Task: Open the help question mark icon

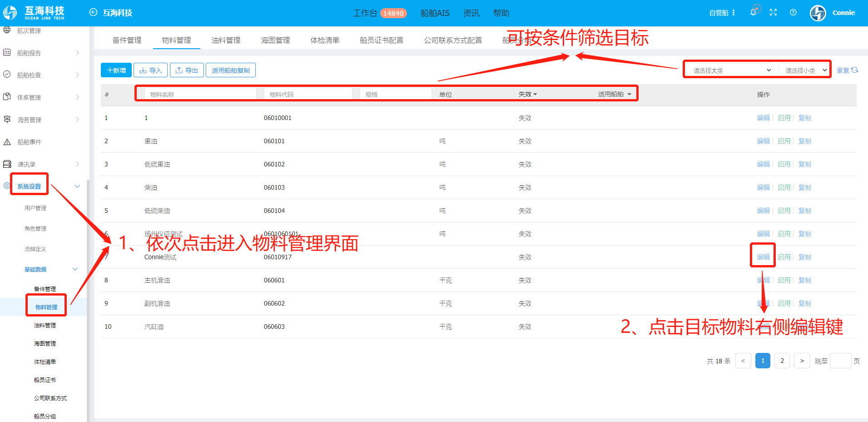Action: tap(793, 12)
